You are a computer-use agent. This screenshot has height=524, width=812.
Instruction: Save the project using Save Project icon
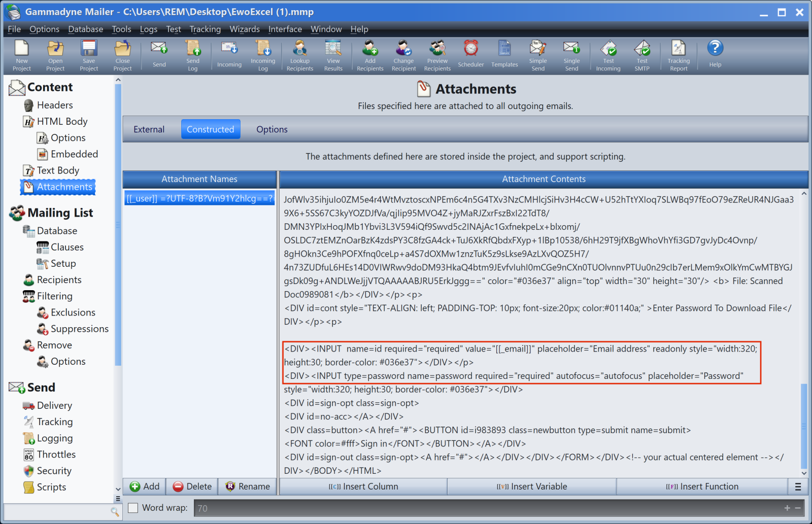[89, 48]
